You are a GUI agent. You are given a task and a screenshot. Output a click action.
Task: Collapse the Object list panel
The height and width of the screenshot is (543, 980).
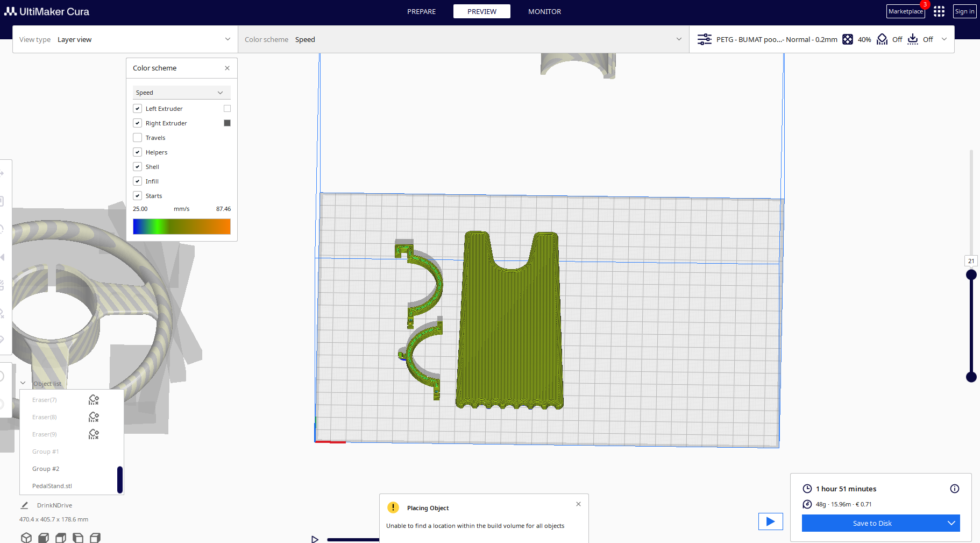click(23, 383)
